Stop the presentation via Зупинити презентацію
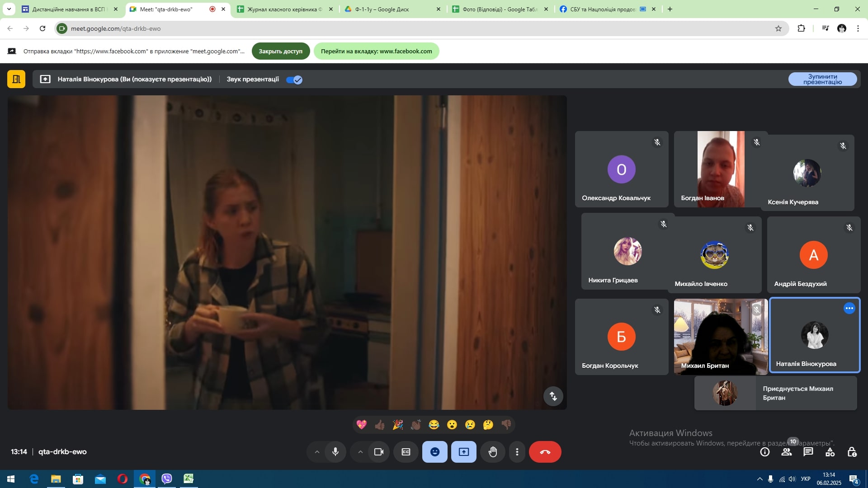The image size is (868, 488). (822, 79)
